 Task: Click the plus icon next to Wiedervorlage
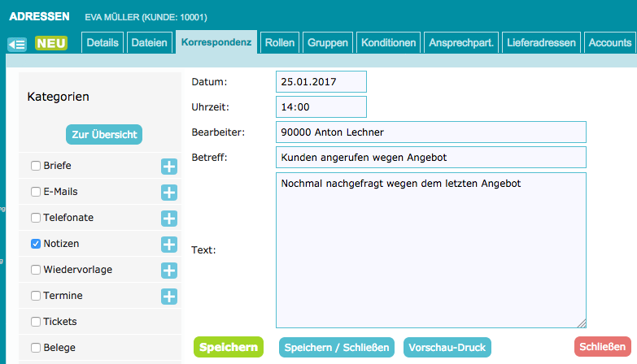click(168, 271)
